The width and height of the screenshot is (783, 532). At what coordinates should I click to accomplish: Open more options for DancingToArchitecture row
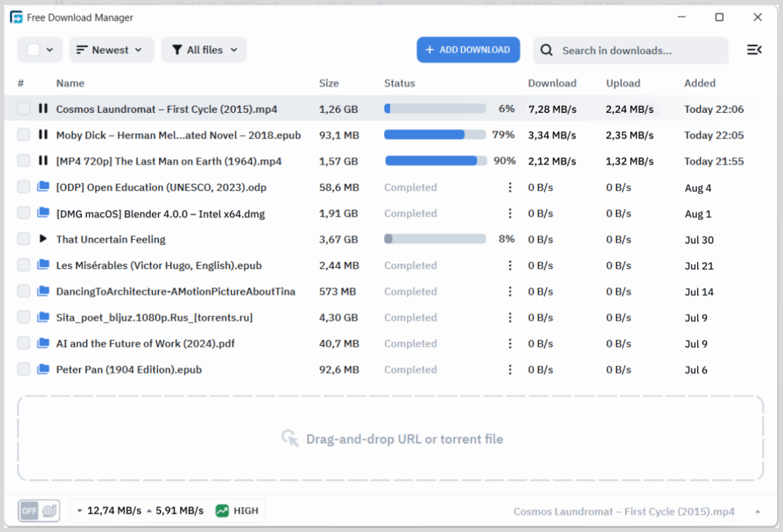click(510, 291)
